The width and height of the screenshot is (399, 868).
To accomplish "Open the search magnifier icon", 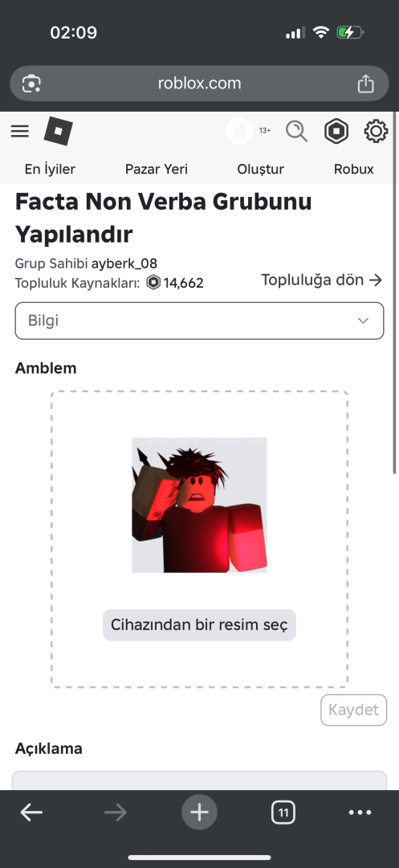I will [x=297, y=132].
